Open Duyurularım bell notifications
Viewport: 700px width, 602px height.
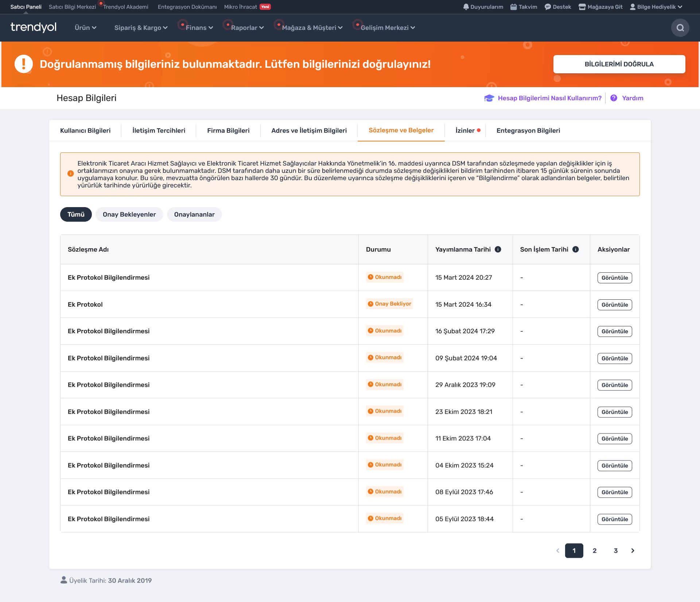click(x=466, y=7)
